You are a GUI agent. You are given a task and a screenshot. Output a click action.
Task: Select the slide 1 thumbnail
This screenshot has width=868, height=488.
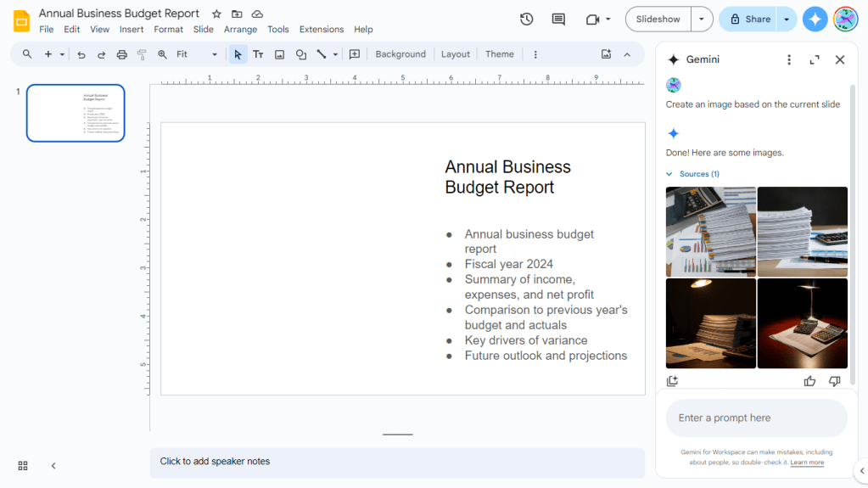[x=76, y=113]
